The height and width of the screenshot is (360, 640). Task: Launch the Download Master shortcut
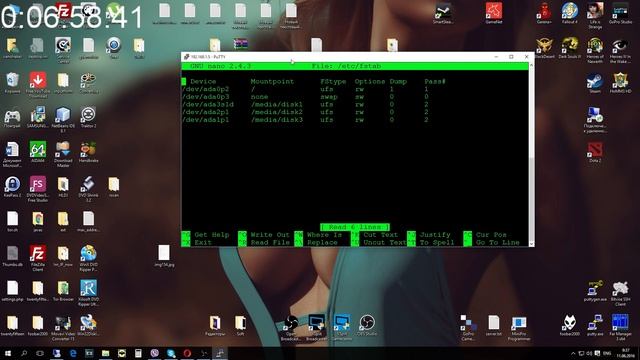(x=63, y=153)
